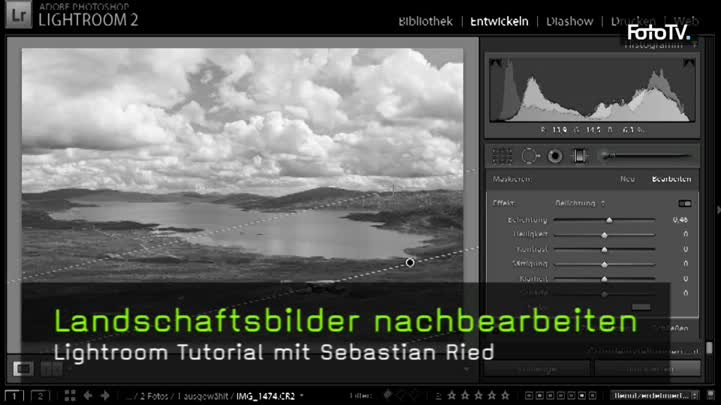Click main window button 1
The image size is (721, 405).
coord(14,396)
